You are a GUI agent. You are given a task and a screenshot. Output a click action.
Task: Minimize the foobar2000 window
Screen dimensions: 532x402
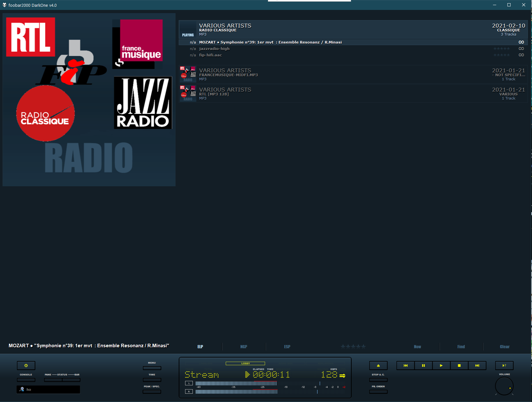(x=494, y=5)
